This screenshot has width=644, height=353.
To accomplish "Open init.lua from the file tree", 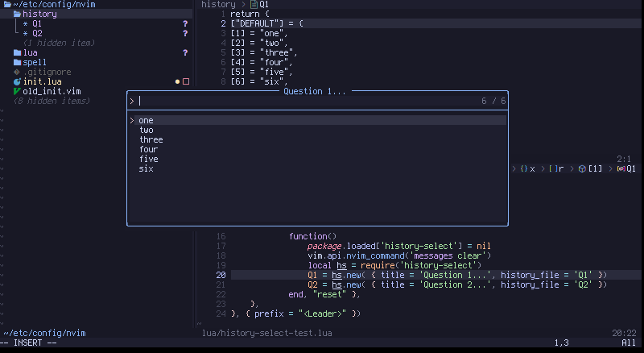I will [43, 82].
